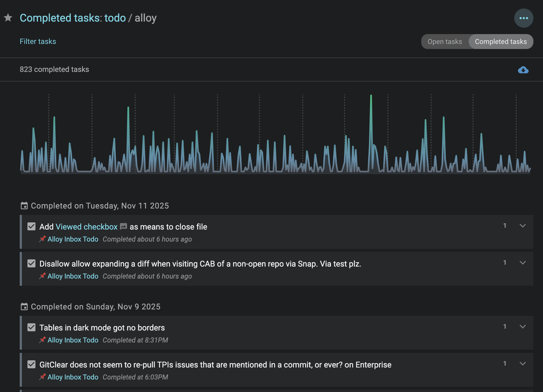The width and height of the screenshot is (543, 392).
Task: Click pin icon on Tables dark mode task
Action: coord(42,340)
